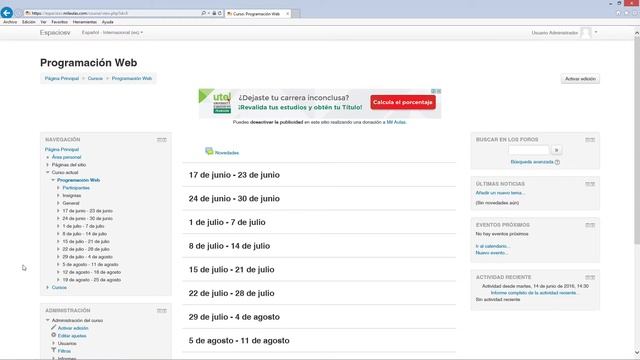Open the Herramientas menu
The width and height of the screenshot is (640, 360).
coord(84,22)
